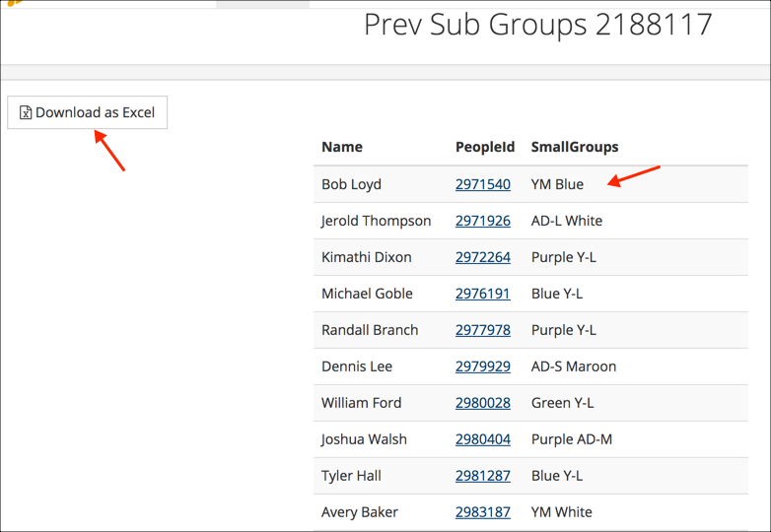Open PeopleId link 2980028
The height and width of the screenshot is (532, 771).
(x=483, y=402)
